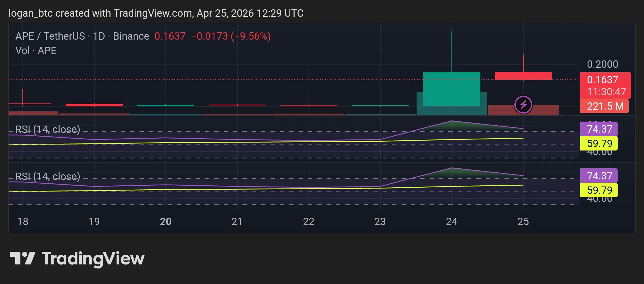Select the lower RSI (14, close) label

tap(48, 176)
